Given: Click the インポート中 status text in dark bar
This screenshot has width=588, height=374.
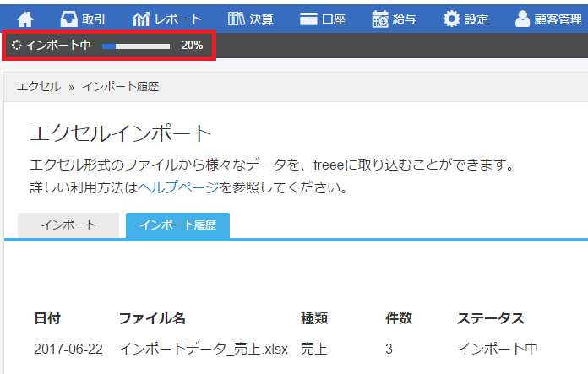Looking at the screenshot, I should click(x=58, y=45).
